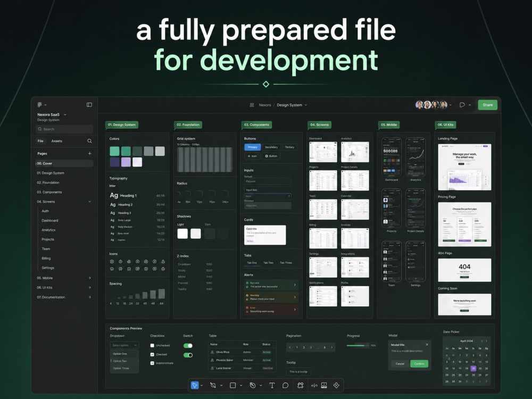The height and width of the screenshot is (399, 532).
Task: Expand the 06. UI Kits page group
Action: pyautogui.click(x=90, y=287)
